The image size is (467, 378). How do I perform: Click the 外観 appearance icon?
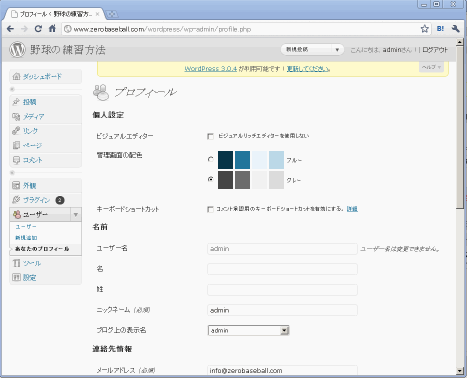pos(16,185)
